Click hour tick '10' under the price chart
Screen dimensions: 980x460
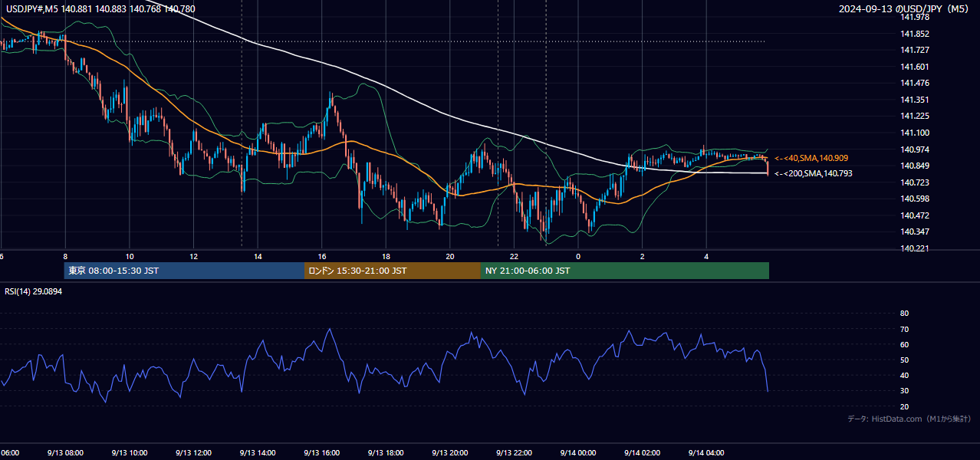tap(130, 256)
